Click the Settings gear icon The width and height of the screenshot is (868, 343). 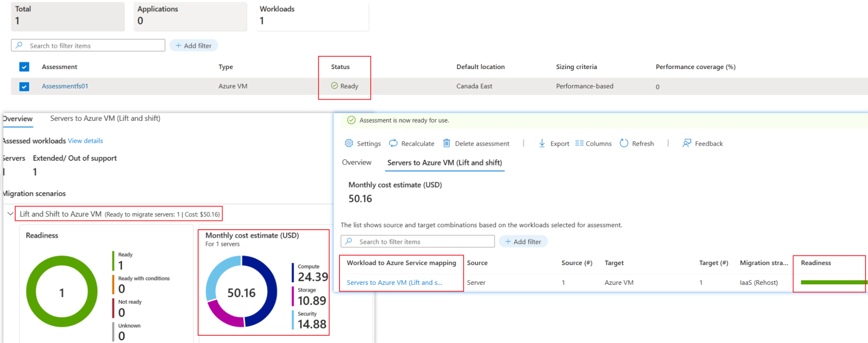click(349, 143)
